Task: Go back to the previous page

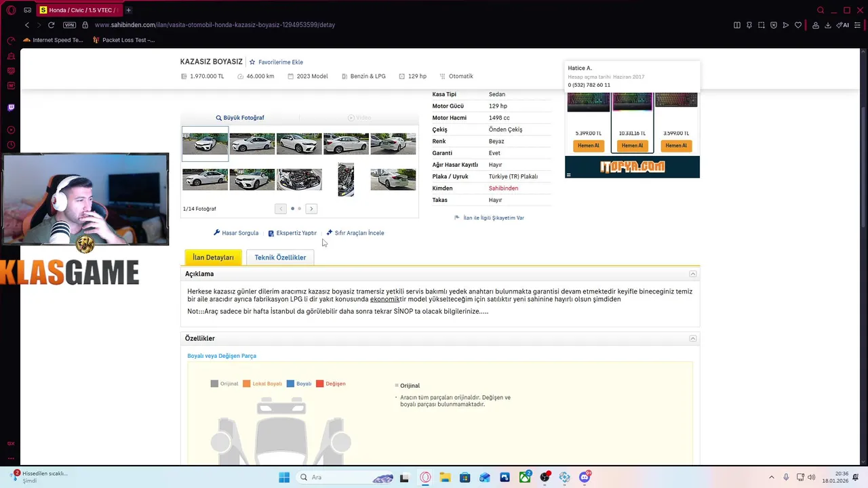Action: pyautogui.click(x=27, y=25)
